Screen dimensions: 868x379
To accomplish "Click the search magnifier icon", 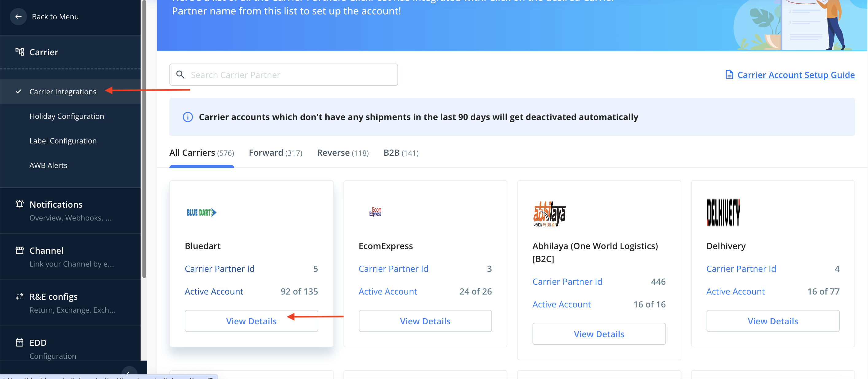I will 180,75.
